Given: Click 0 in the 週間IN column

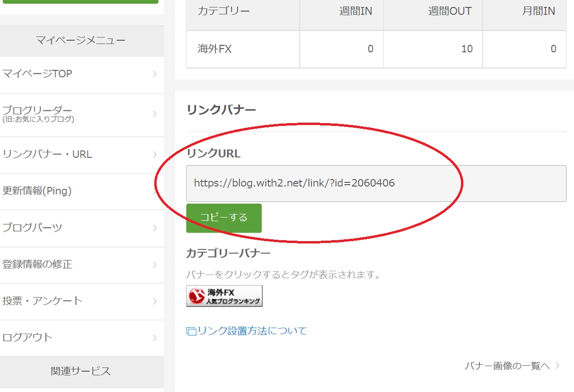Looking at the screenshot, I should tap(370, 49).
